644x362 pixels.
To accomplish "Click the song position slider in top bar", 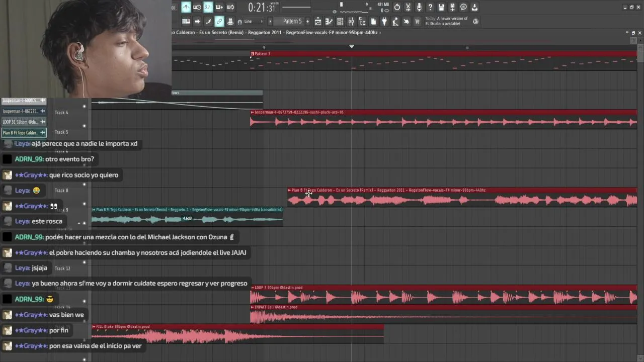I will [297, 7].
